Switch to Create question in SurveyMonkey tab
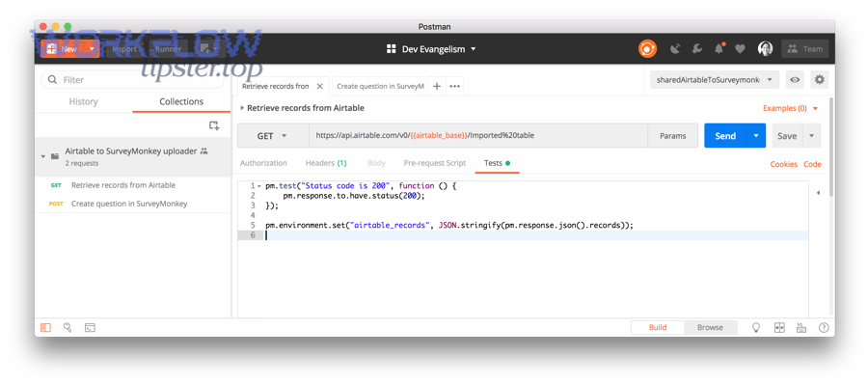The image size is (868, 384). (380, 87)
